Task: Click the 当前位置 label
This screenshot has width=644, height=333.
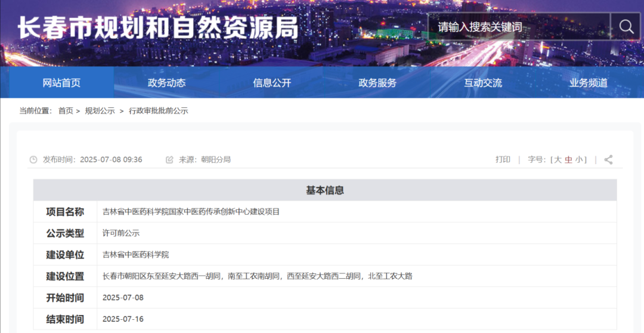Action: 35,110
